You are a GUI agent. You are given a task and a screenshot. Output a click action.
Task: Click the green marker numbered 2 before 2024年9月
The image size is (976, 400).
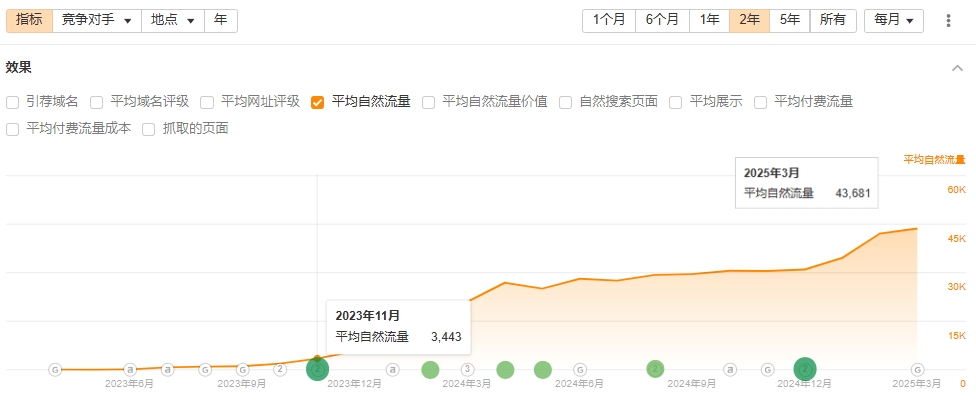655,370
